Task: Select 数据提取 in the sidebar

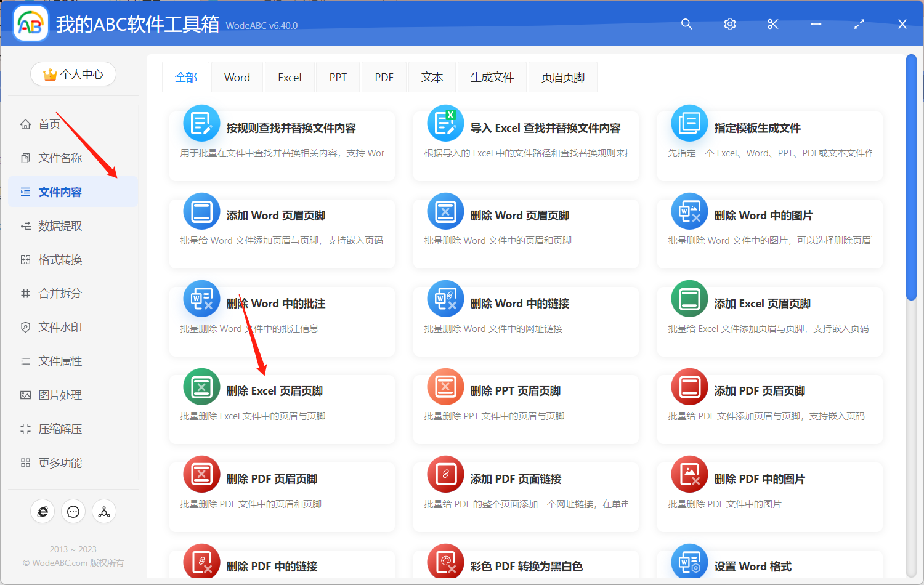Action: [59, 225]
